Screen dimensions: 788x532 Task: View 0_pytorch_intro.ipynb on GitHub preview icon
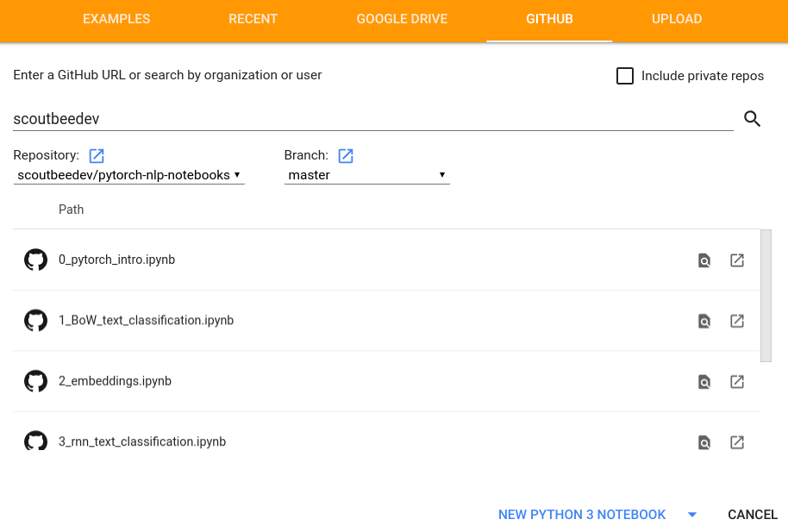(704, 260)
